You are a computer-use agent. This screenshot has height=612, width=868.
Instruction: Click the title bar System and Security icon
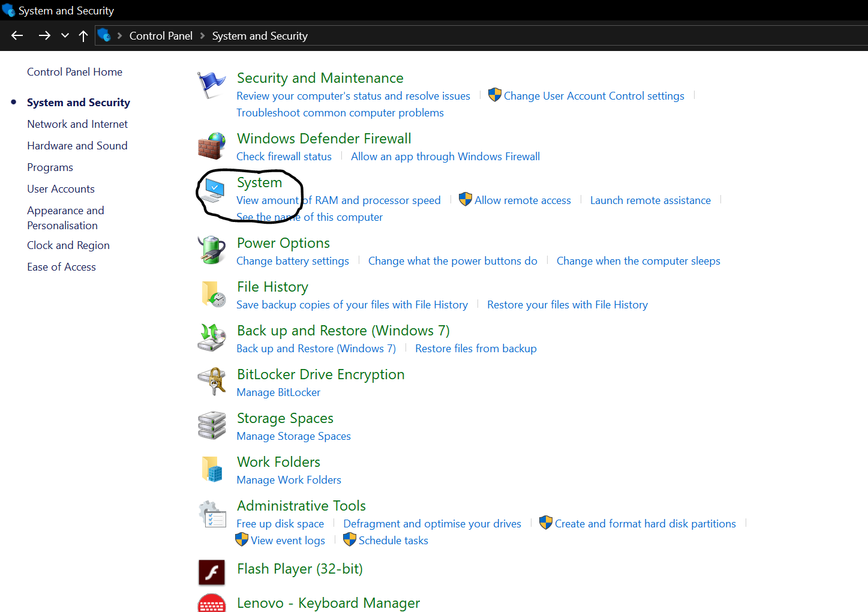8,10
